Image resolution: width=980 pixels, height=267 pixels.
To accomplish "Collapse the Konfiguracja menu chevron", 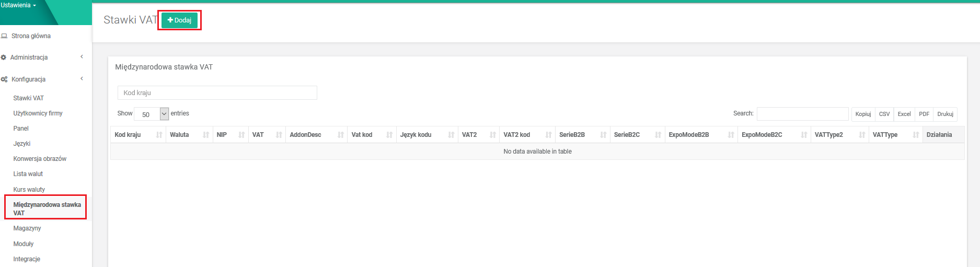I will click(x=82, y=79).
